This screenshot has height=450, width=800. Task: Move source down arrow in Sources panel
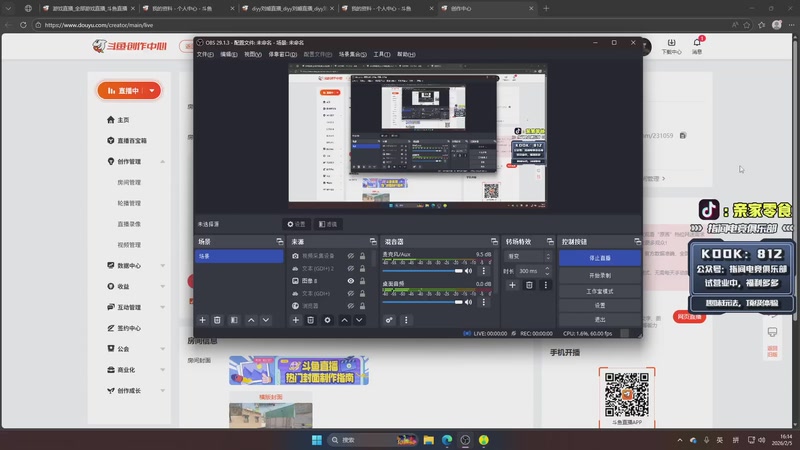359,320
